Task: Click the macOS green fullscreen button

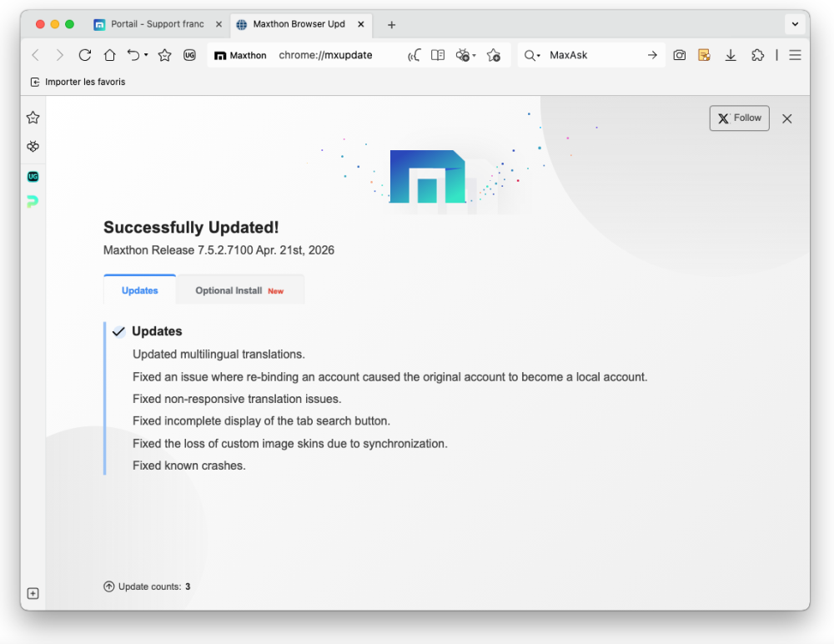Action: pos(69,24)
